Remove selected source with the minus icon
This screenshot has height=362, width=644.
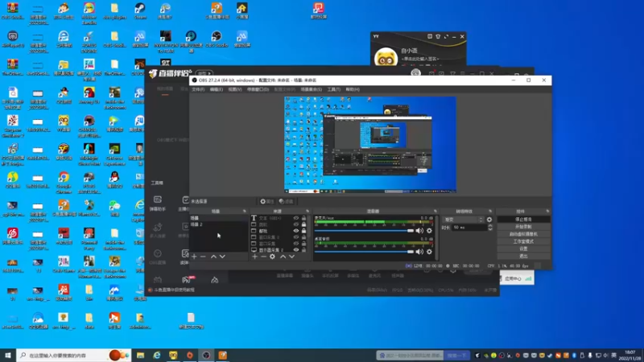coord(263,257)
